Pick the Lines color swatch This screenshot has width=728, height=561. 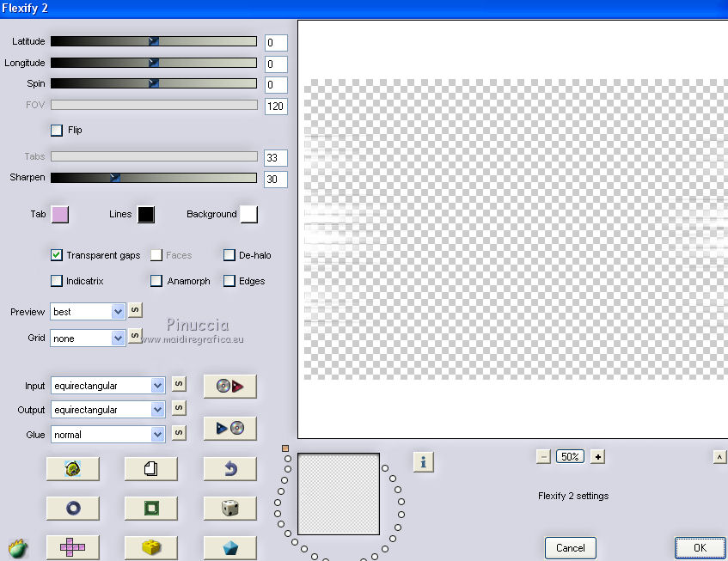click(146, 215)
